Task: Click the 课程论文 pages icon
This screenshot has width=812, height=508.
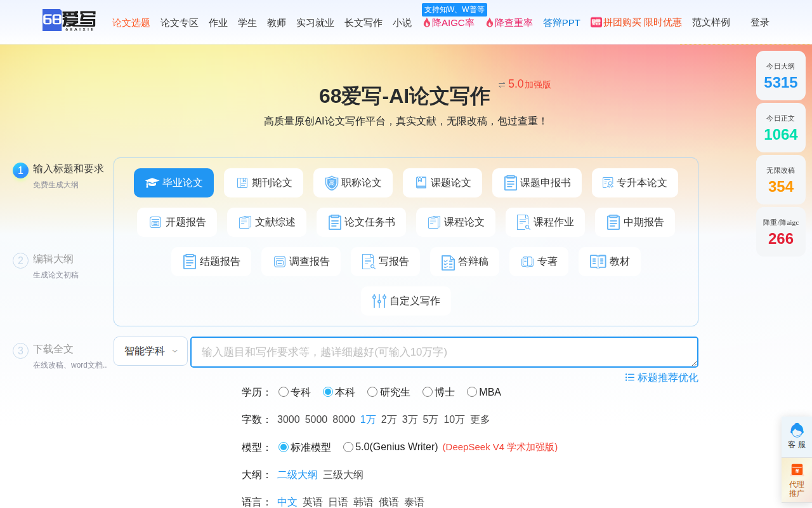Action: click(434, 222)
